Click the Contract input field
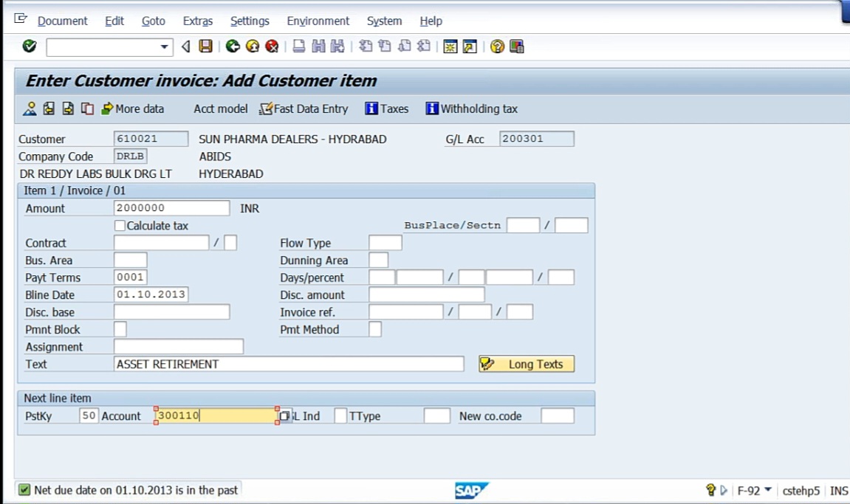Screen dimensions: 850x504 click(x=162, y=243)
